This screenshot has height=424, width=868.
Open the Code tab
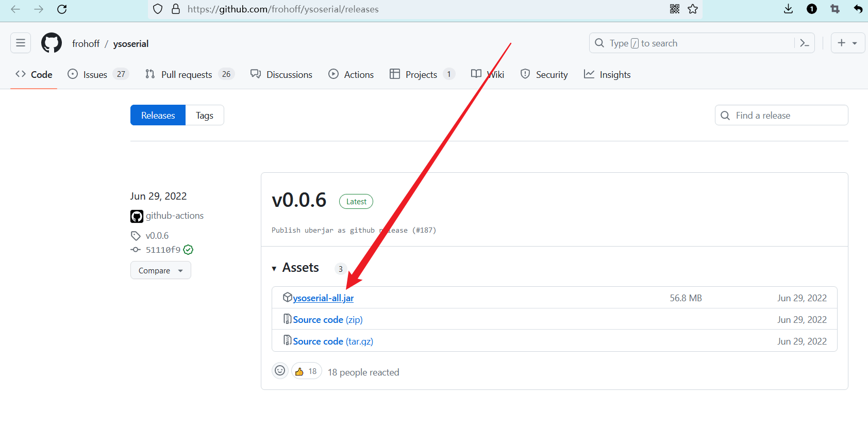(34, 74)
